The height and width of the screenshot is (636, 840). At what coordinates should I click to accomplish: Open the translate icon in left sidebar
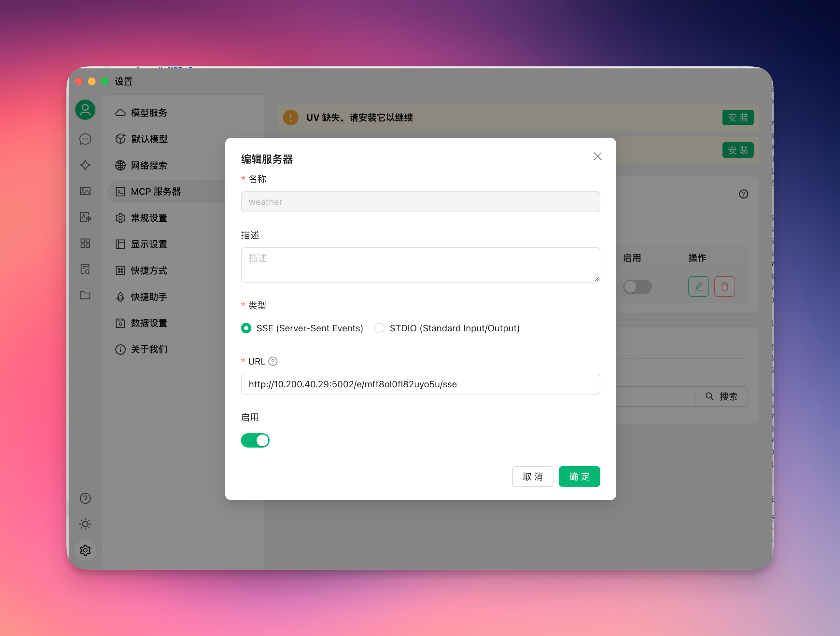click(x=85, y=217)
